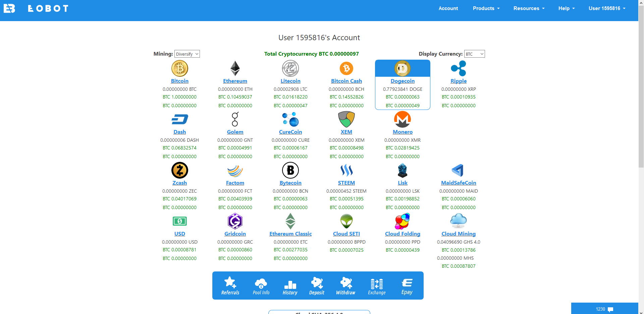Select the XEM shield icon
This screenshot has height=314, width=644.
coord(346,119)
